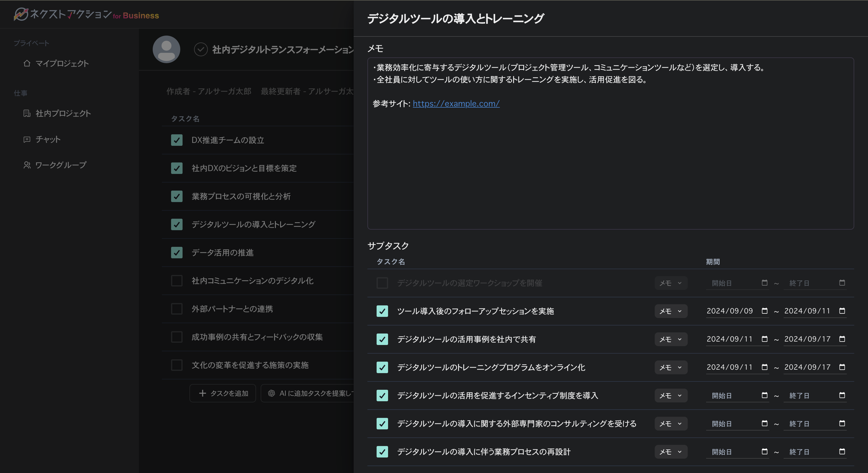The height and width of the screenshot is (473, 868).
Task: Click panel title デジタルツールの導入とトレーニング
Action: (456, 18)
